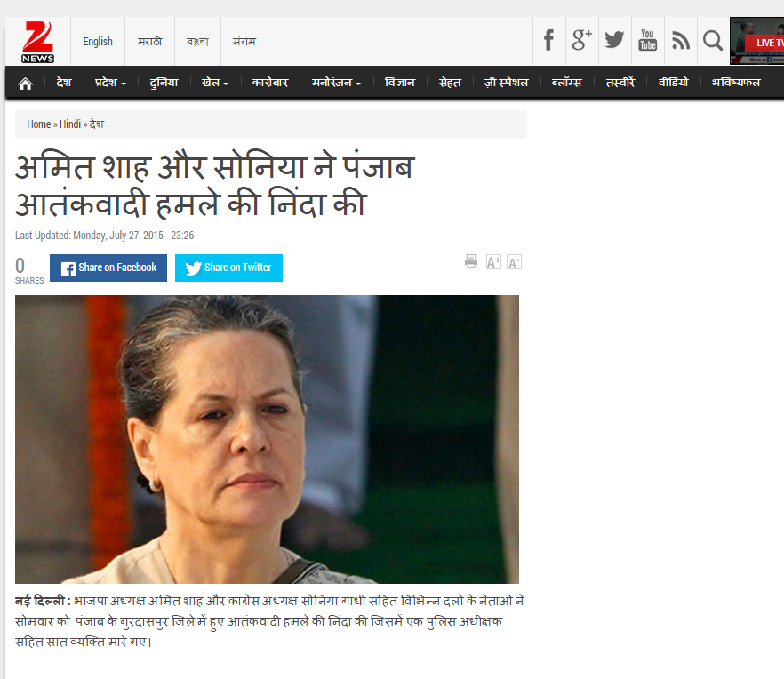Expand the मनोरंजन dropdown menu
Viewport: 784px width, 679px height.
coord(336,83)
